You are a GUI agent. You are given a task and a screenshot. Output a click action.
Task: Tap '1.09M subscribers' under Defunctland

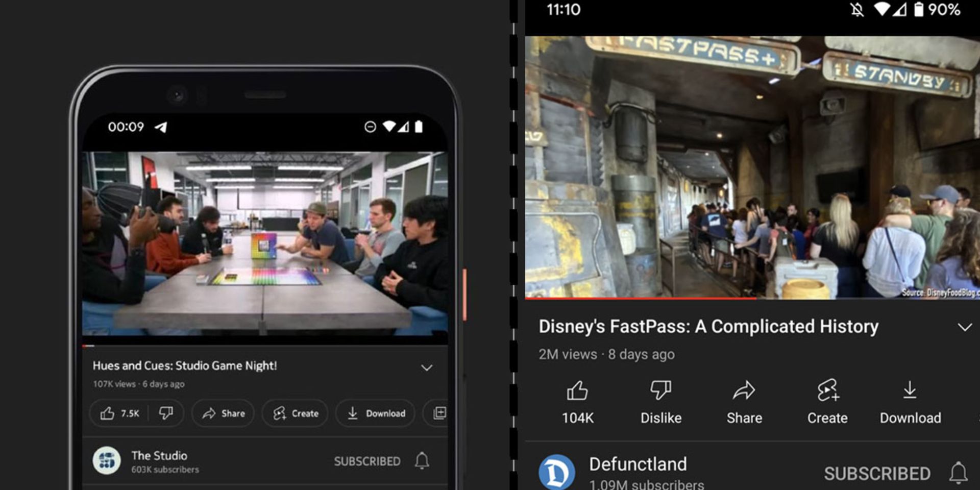pos(646,484)
